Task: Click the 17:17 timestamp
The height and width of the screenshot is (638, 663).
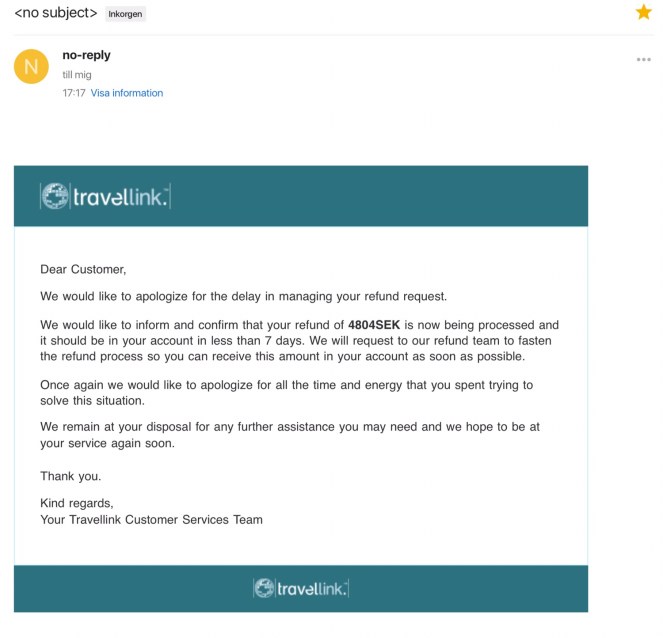Action: pyautogui.click(x=73, y=93)
